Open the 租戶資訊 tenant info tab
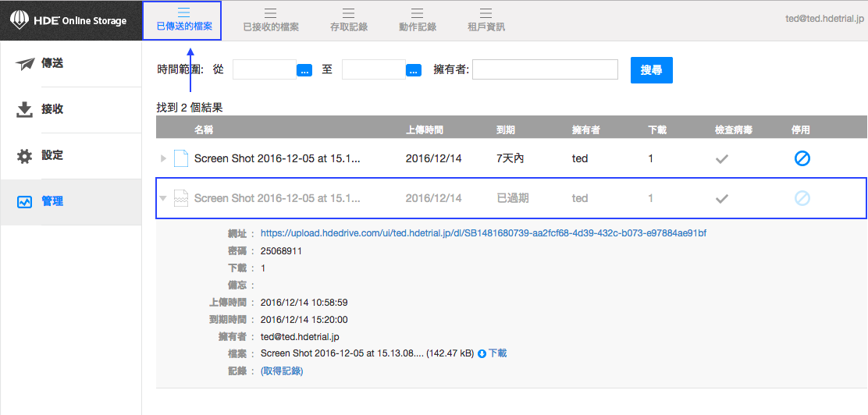Image resolution: width=868 pixels, height=415 pixels. [486, 20]
